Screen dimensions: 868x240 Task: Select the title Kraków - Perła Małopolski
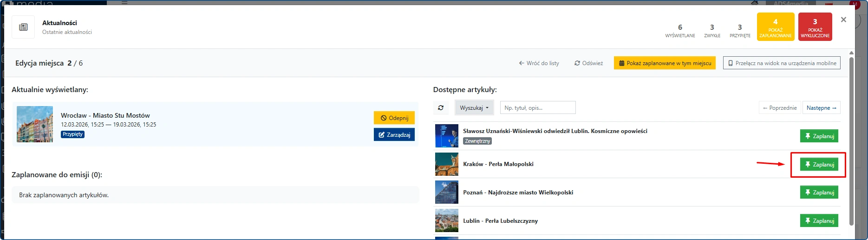[x=498, y=164]
